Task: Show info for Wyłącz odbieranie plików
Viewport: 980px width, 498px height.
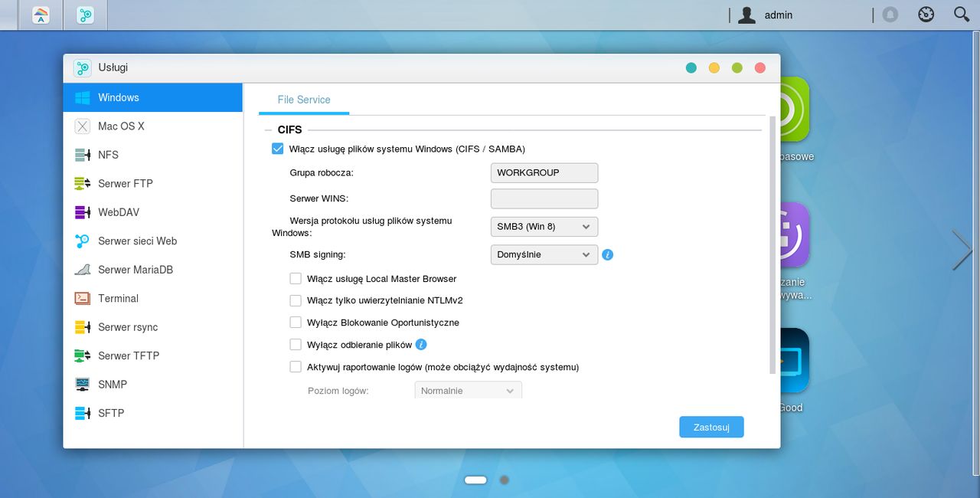Action: [x=421, y=345]
